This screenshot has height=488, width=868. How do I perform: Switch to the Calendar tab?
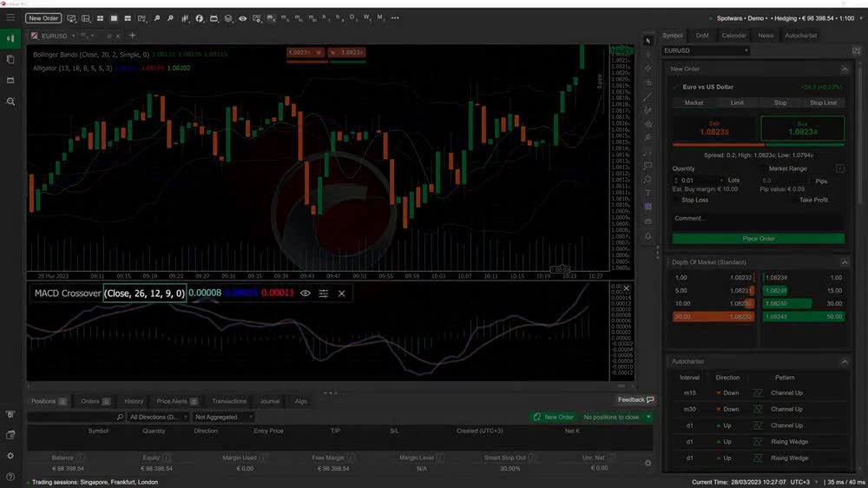733,36
